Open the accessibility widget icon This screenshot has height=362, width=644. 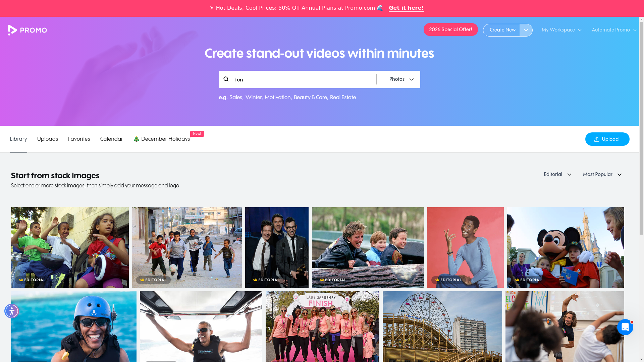12,311
